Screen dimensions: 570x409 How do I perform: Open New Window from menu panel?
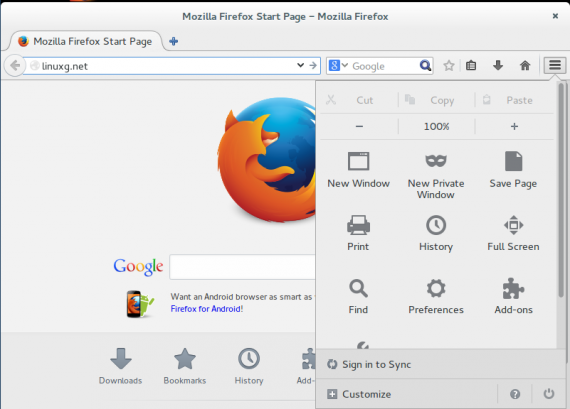tap(358, 170)
